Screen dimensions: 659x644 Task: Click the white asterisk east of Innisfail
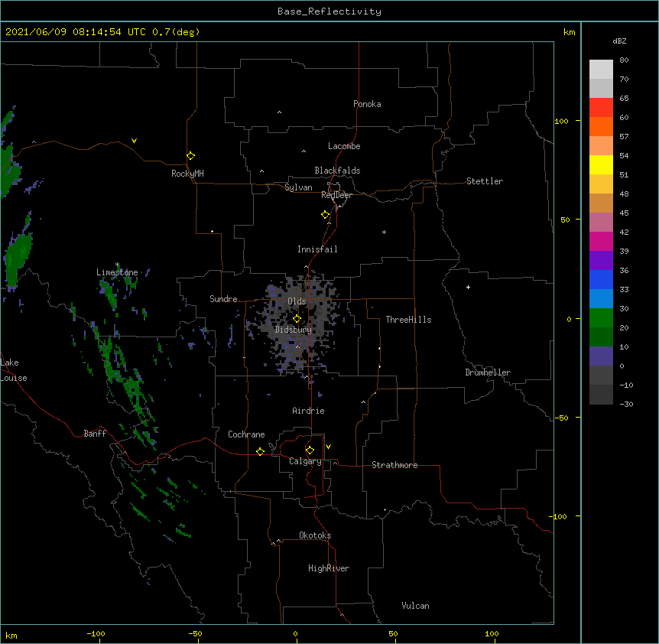tap(384, 232)
